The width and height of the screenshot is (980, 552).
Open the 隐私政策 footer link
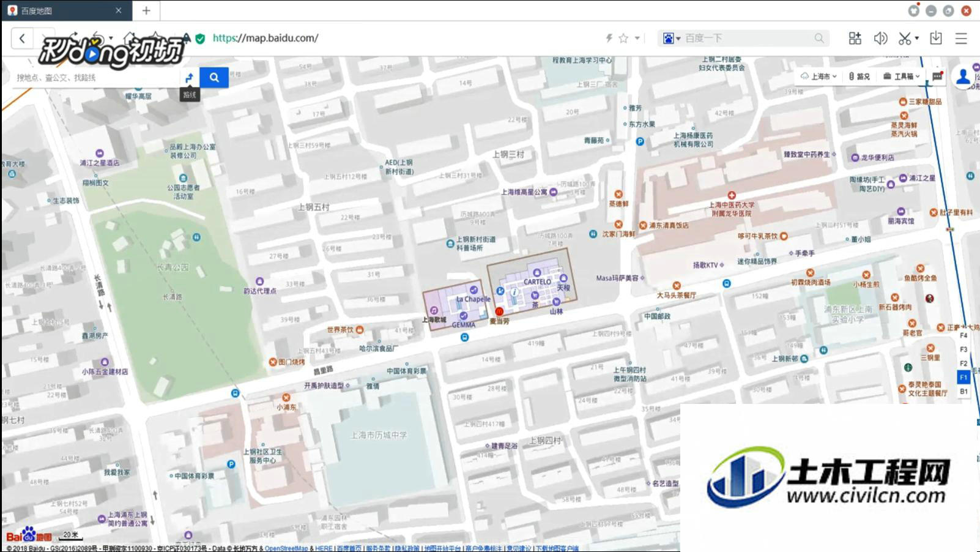point(407,548)
